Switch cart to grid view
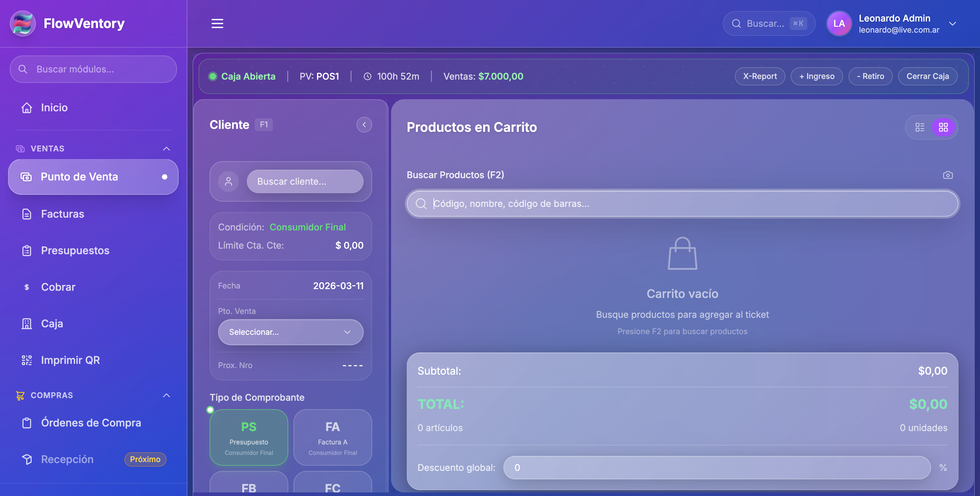Image resolution: width=980 pixels, height=496 pixels. click(943, 127)
